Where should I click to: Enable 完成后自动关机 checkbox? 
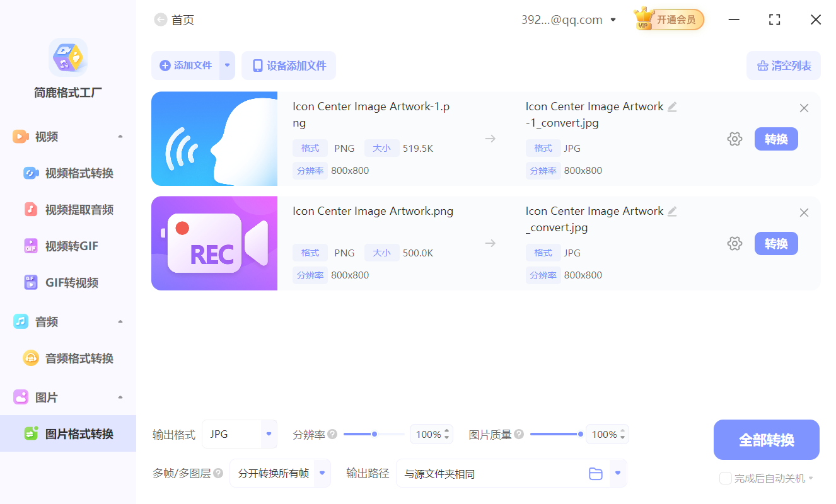coord(725,478)
